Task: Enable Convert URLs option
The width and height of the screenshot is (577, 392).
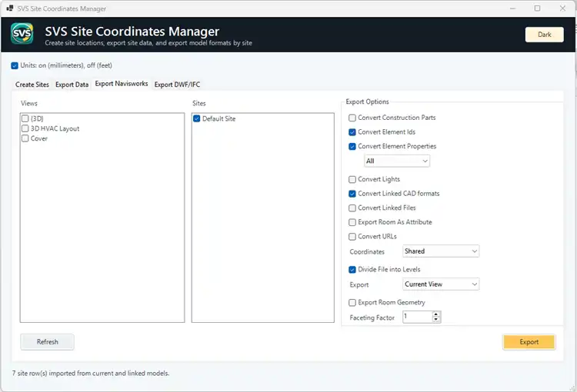Action: coord(352,237)
